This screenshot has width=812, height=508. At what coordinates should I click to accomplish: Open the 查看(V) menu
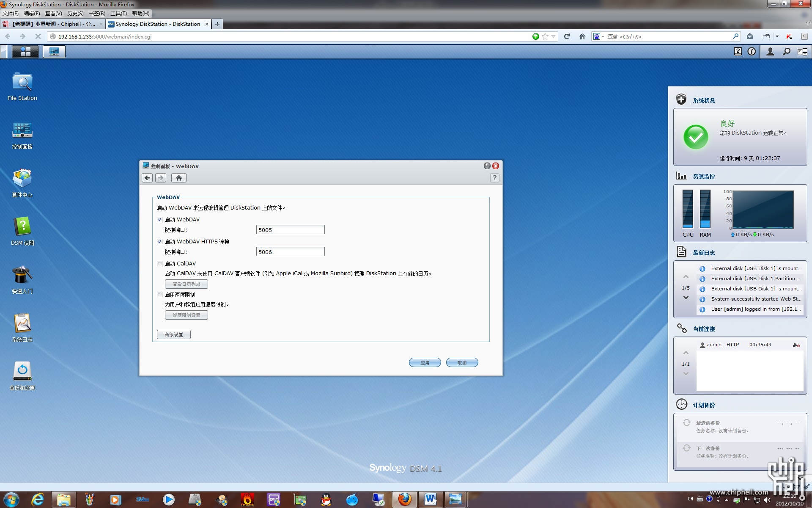click(53, 14)
